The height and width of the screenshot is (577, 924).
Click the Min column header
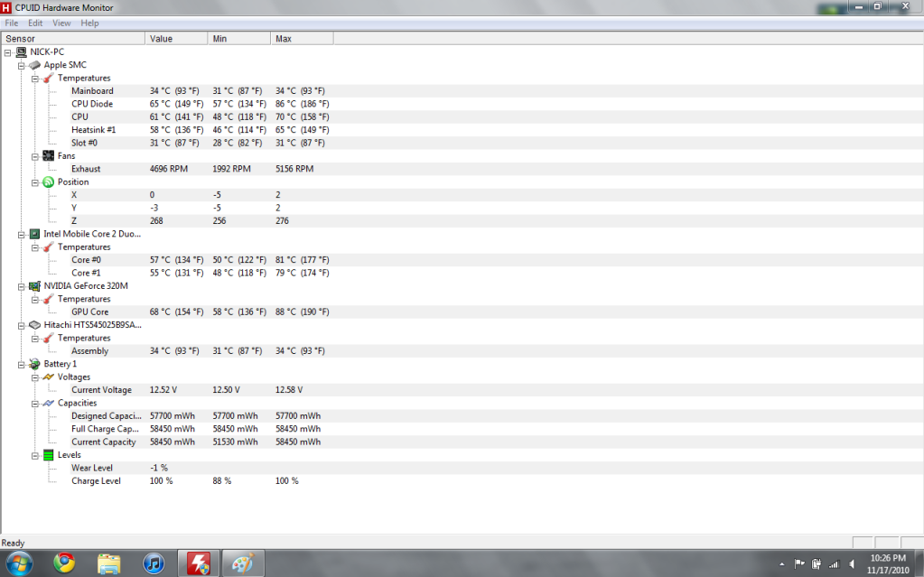click(239, 38)
